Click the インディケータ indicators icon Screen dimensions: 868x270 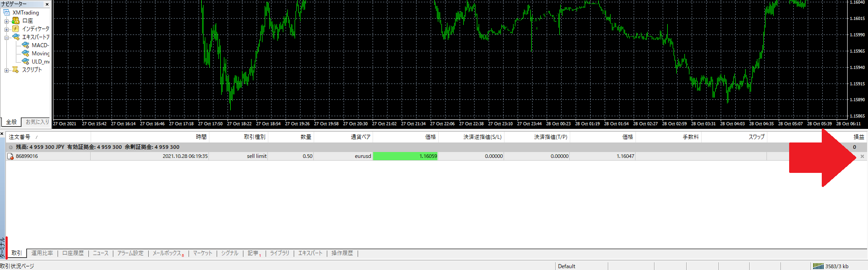(16, 29)
